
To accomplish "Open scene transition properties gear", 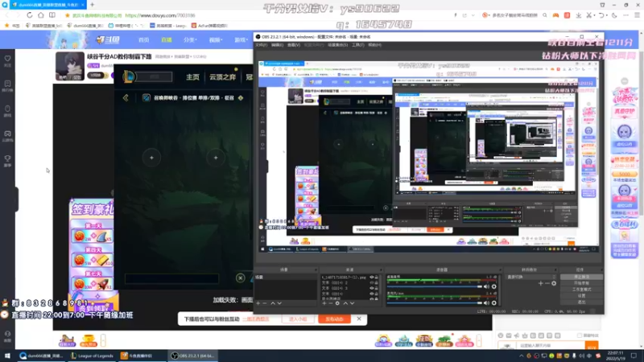I will click(554, 283).
